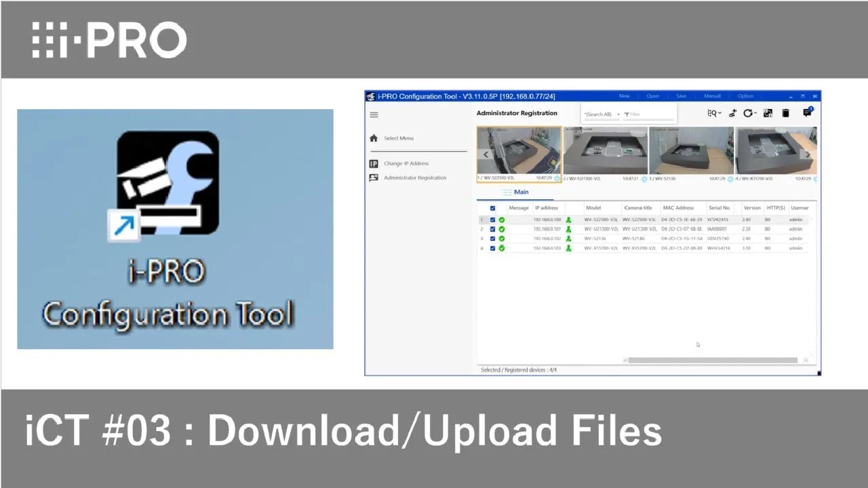The image size is (868, 488).
Task: Open the Manual menu item
Action: 712,96
